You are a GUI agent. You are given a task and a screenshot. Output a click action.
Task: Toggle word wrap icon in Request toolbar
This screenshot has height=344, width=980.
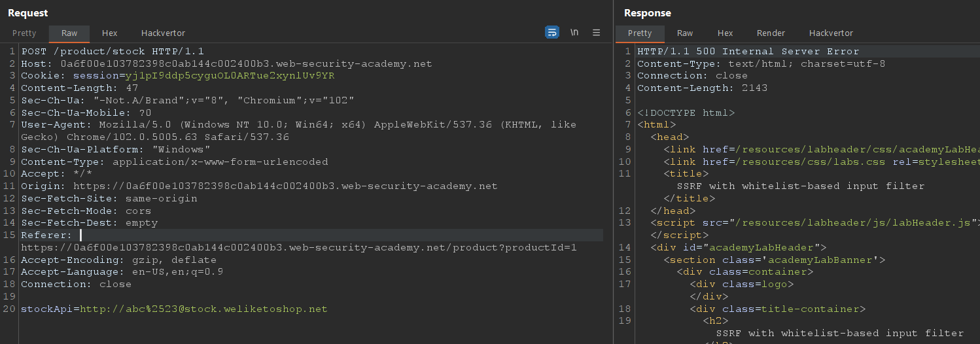click(x=552, y=33)
